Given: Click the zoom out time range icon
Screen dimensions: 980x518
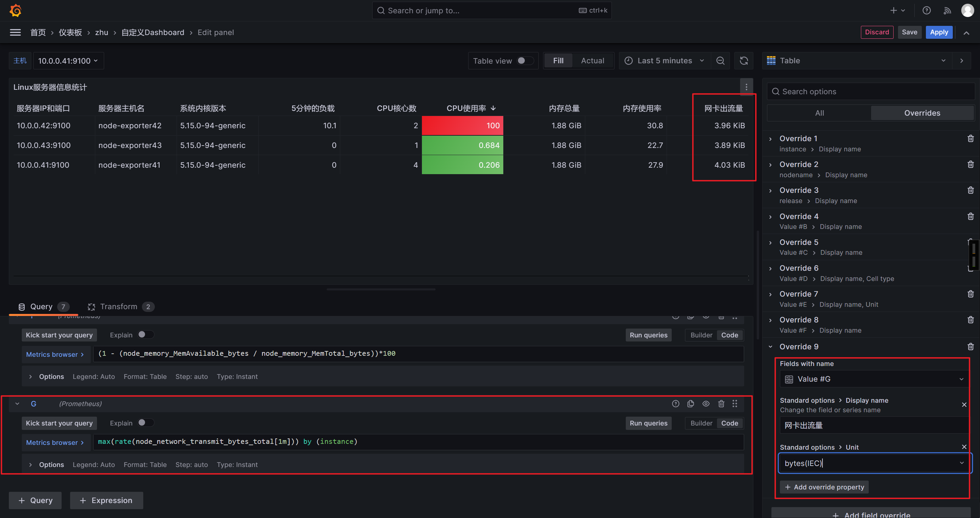Looking at the screenshot, I should pos(720,61).
